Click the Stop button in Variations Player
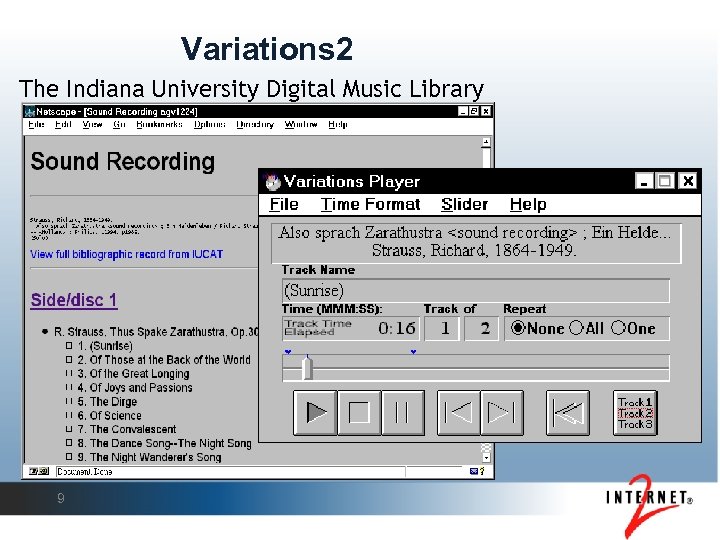The image size is (720, 540). pos(359,412)
